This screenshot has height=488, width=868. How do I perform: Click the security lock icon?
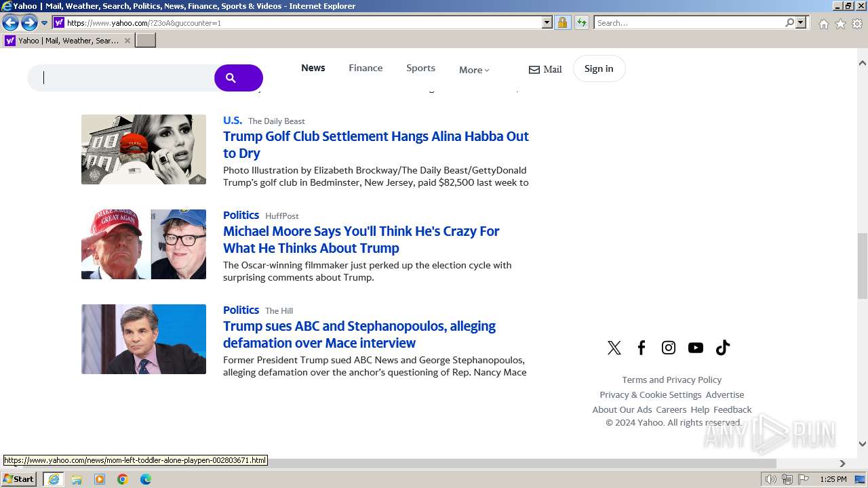click(x=562, y=22)
